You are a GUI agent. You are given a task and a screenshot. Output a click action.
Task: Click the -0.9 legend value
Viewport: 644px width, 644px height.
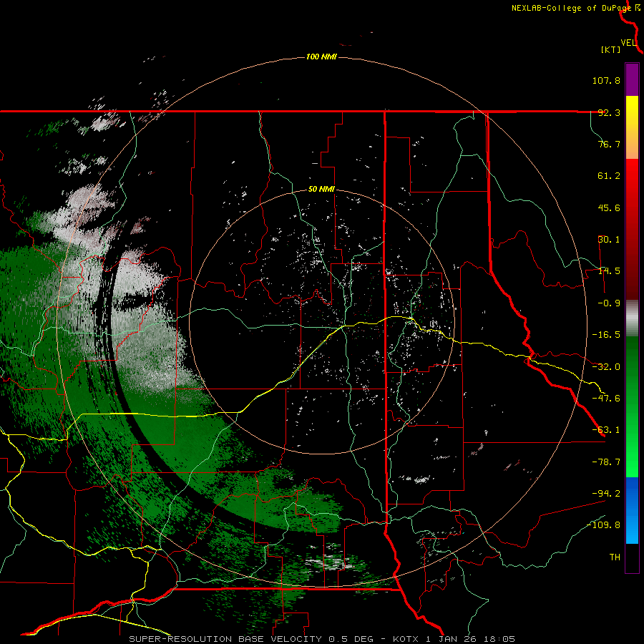pyautogui.click(x=609, y=303)
